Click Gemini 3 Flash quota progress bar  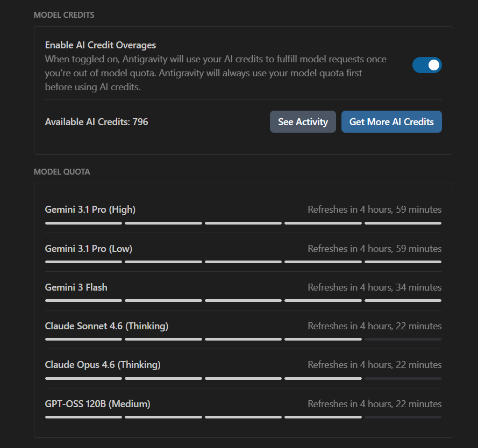pyautogui.click(x=243, y=301)
